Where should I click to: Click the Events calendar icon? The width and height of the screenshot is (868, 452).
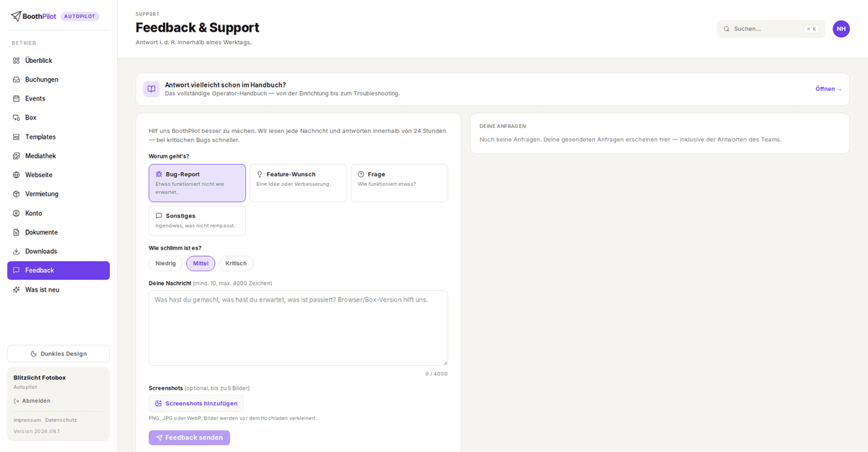pyautogui.click(x=17, y=98)
